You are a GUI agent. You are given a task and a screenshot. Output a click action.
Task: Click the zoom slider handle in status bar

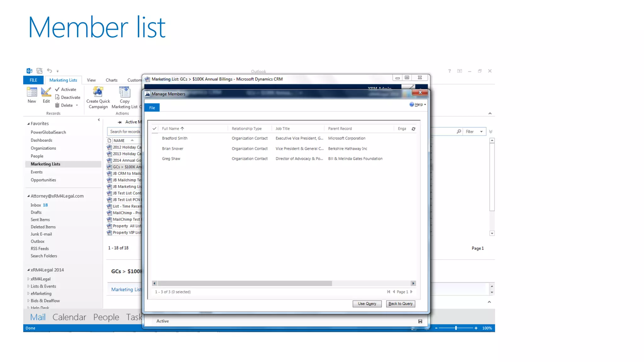click(456, 328)
